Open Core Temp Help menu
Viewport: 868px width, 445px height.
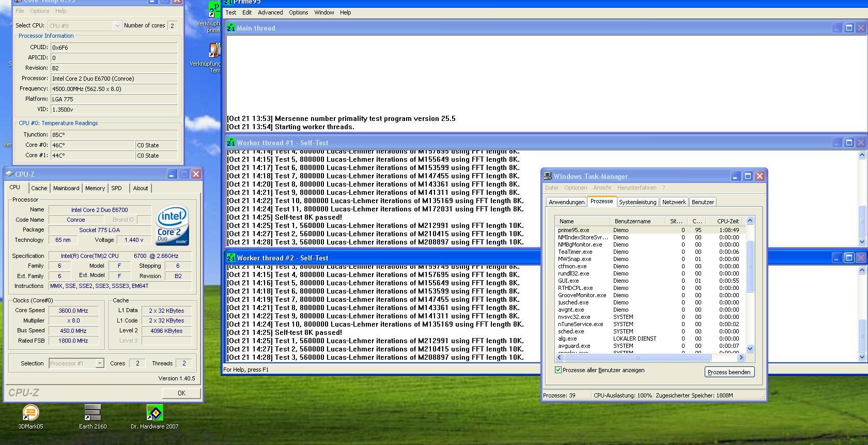(60, 11)
